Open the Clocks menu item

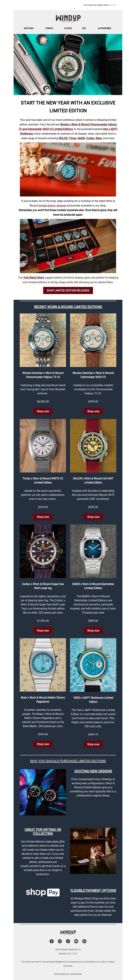click(68, 28)
